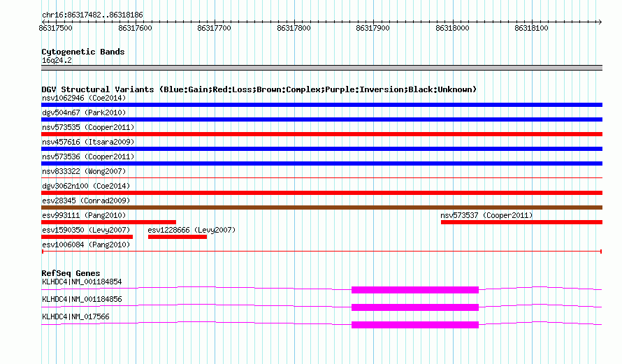Screen dimensions: 622x364
Task: Open the nsv573535 (Cooper2011) label
Action: [x=88, y=127]
